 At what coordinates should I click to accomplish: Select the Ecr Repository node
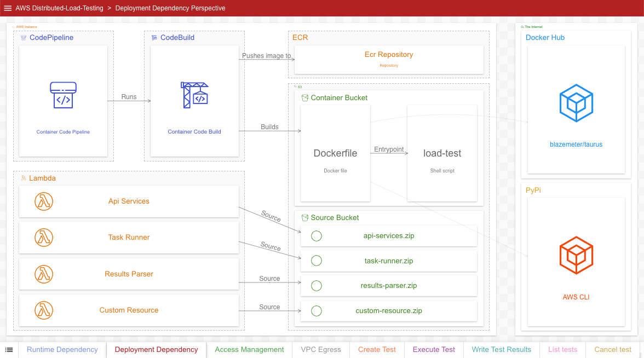coord(389,60)
